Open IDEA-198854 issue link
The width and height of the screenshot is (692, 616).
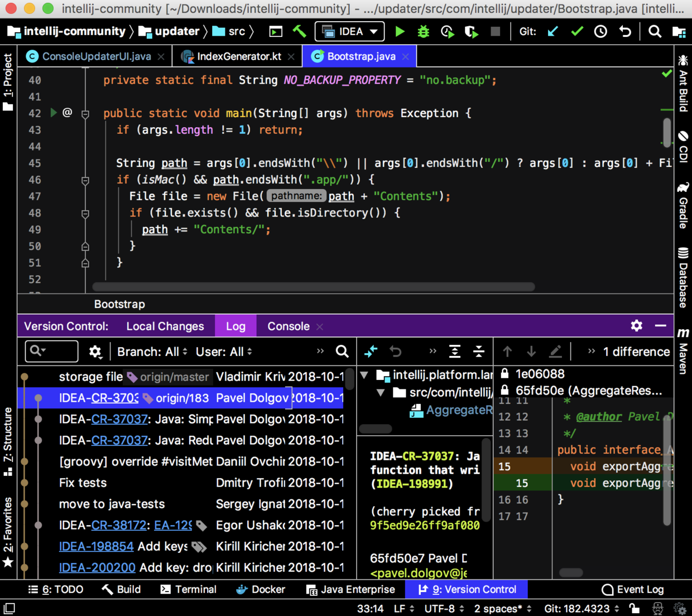pos(97,546)
